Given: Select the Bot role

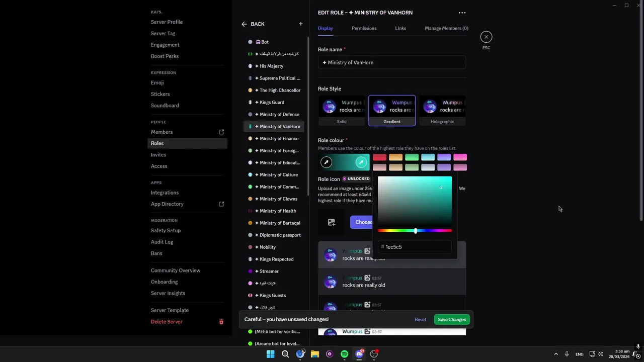Looking at the screenshot, I should coord(274,42).
